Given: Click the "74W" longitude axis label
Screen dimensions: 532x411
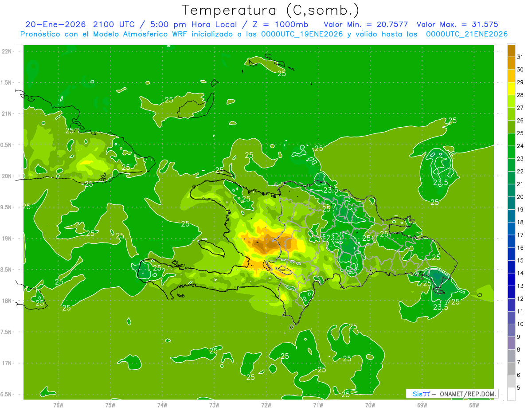Looking at the screenshot, I should pyautogui.click(x=162, y=405).
